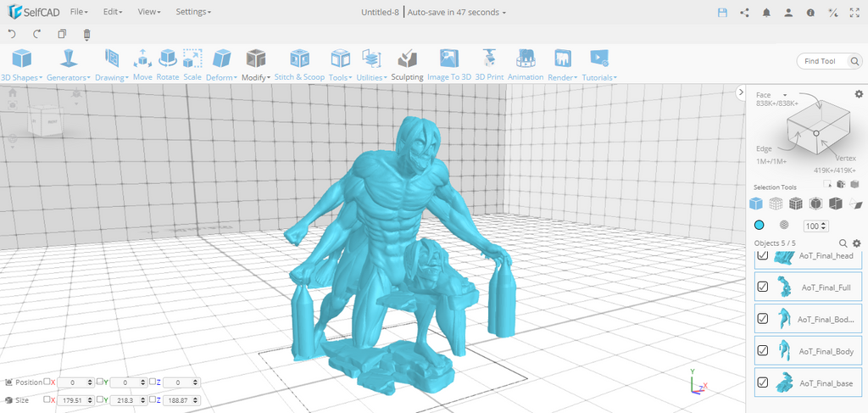This screenshot has width=868, height=413.
Task: Search objects with magnifier icon
Action: point(843,243)
